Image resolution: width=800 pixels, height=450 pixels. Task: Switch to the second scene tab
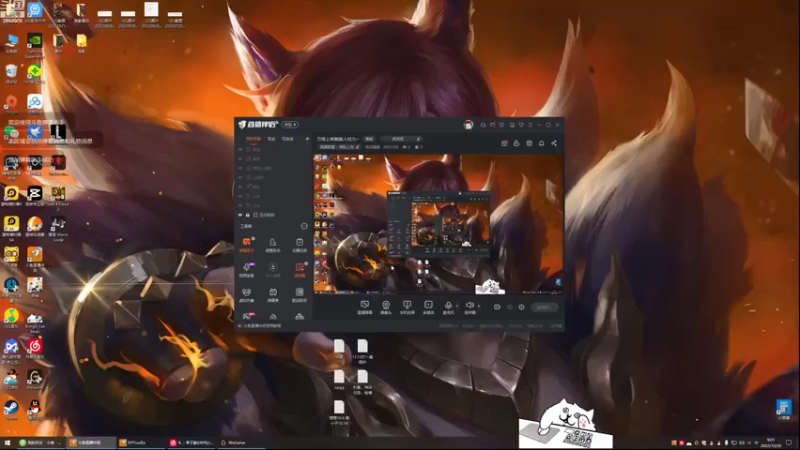(271, 139)
